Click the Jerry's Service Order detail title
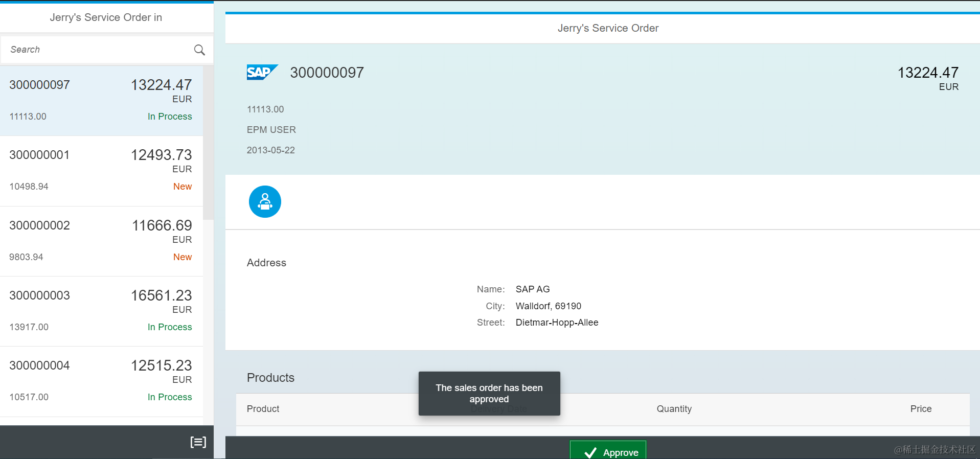Screen dimensions: 980x459 pyautogui.click(x=608, y=28)
